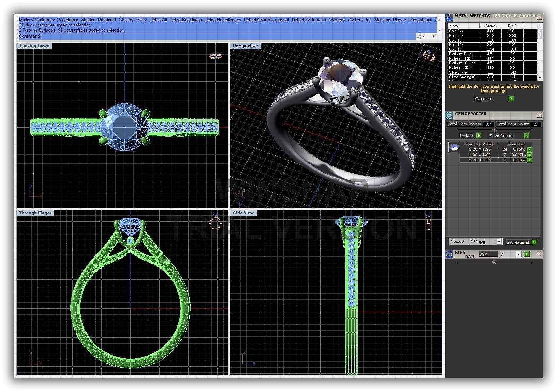Screen dimensions: 557x392
Task: Click the green arrow for 1.00 X 1.00 row
Action: pyautogui.click(x=530, y=155)
